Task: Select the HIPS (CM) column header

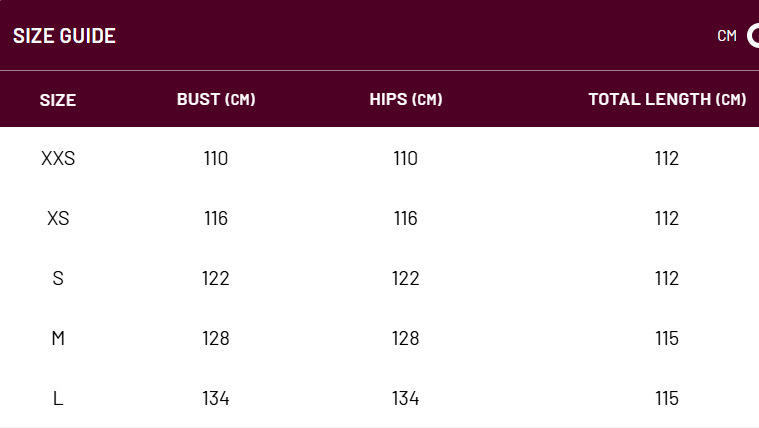Action: (x=406, y=99)
